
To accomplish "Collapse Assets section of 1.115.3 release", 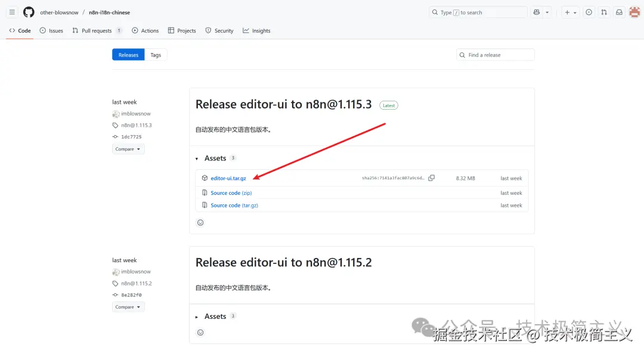I will click(x=215, y=158).
